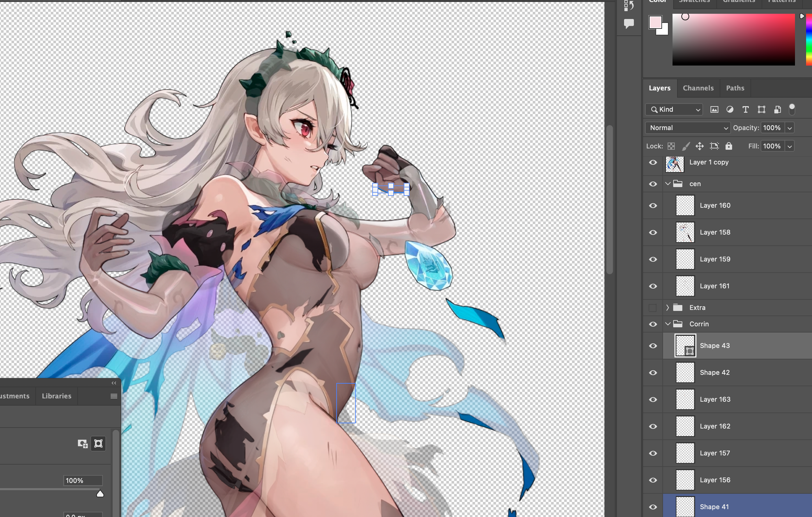Expand the Extra layer group

coord(668,307)
